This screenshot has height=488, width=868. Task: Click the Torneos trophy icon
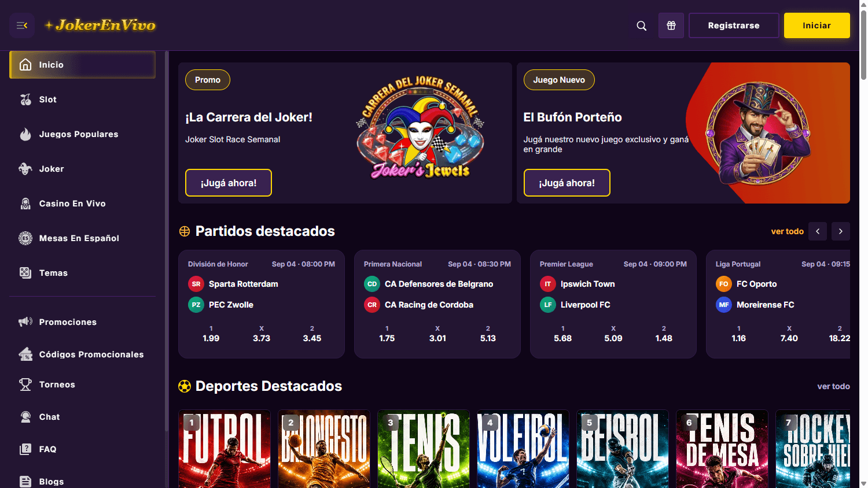click(x=25, y=385)
